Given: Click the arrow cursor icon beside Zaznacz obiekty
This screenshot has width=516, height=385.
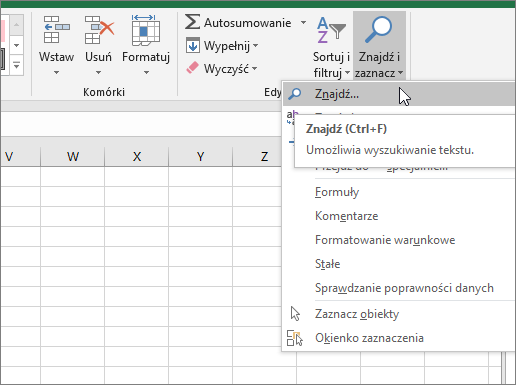Looking at the screenshot, I should coord(295,314).
